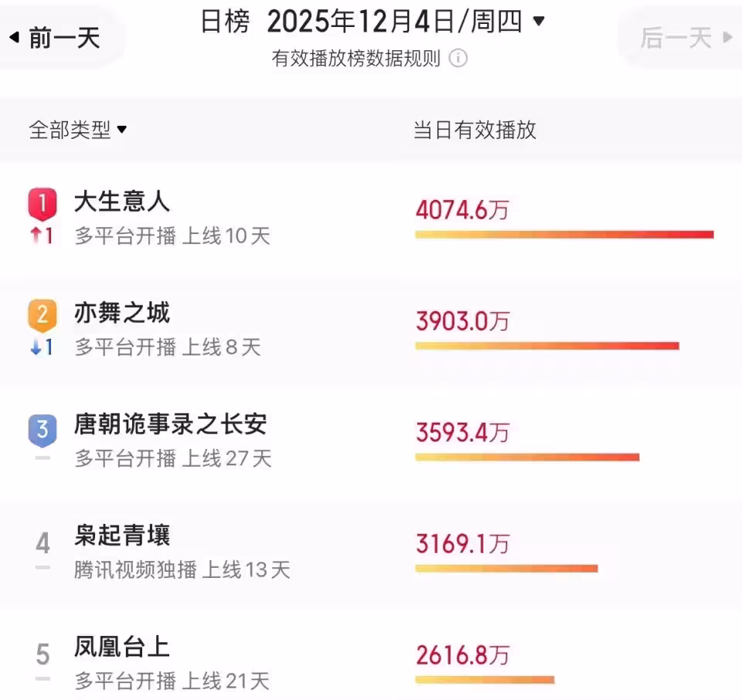742x700 pixels.
Task: Click the orange rank 2 badge
Action: point(43,316)
